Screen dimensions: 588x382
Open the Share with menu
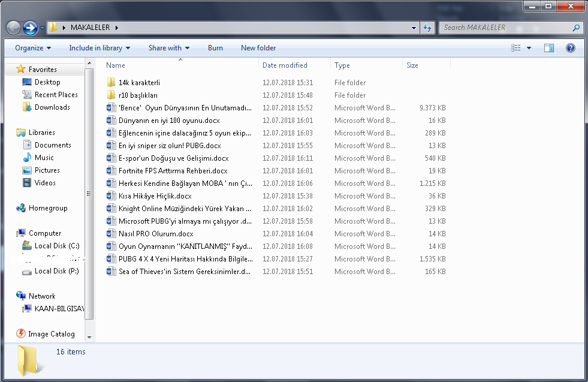click(169, 48)
